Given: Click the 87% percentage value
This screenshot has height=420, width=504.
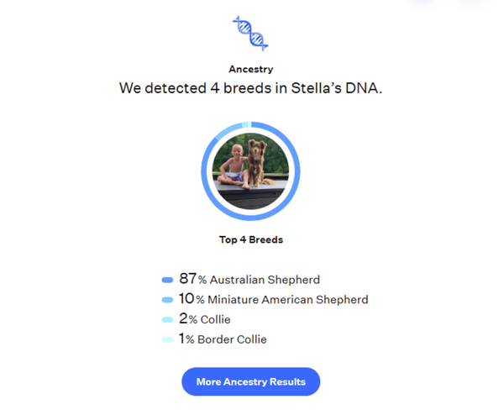Looking at the screenshot, I should tap(192, 279).
